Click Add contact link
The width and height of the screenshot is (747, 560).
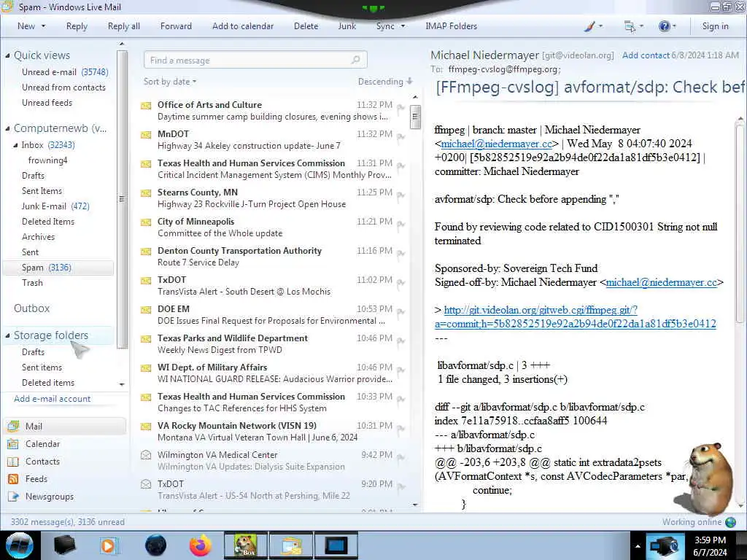(x=646, y=55)
